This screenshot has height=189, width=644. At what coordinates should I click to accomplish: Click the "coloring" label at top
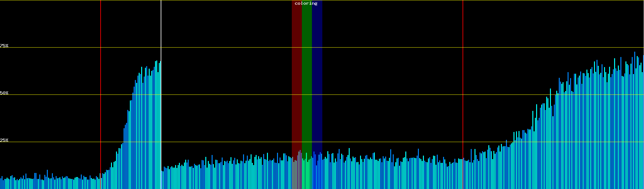(x=306, y=3)
